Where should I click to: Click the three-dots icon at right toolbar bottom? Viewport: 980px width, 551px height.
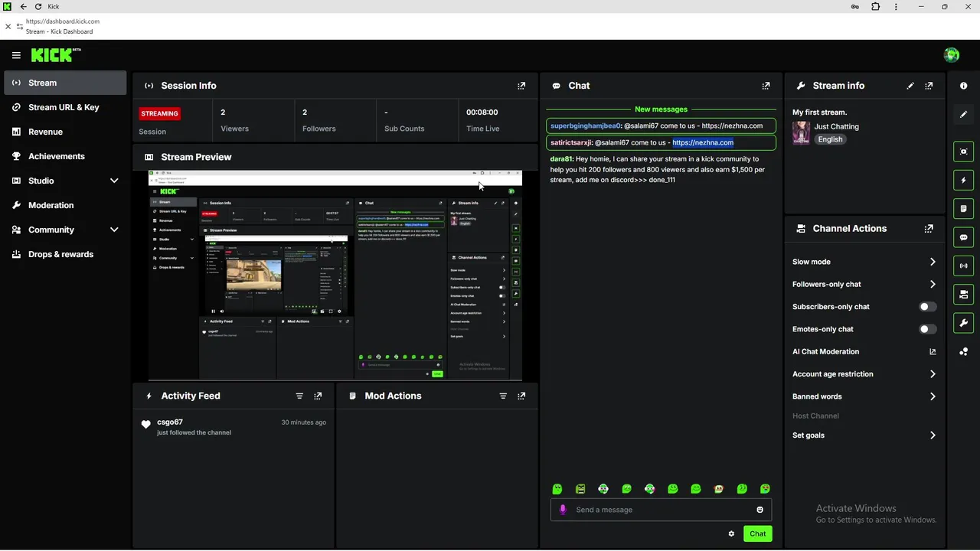[964, 351]
